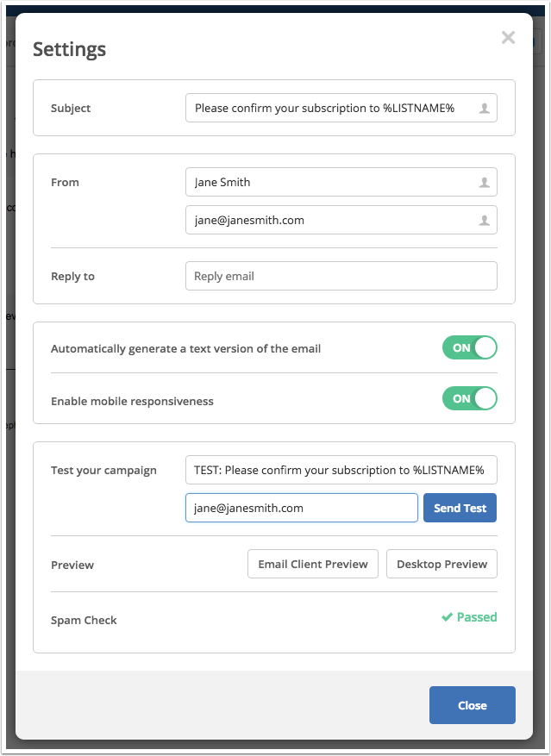Focus the Reply email input
The width and height of the screenshot is (551, 756).
(341, 276)
